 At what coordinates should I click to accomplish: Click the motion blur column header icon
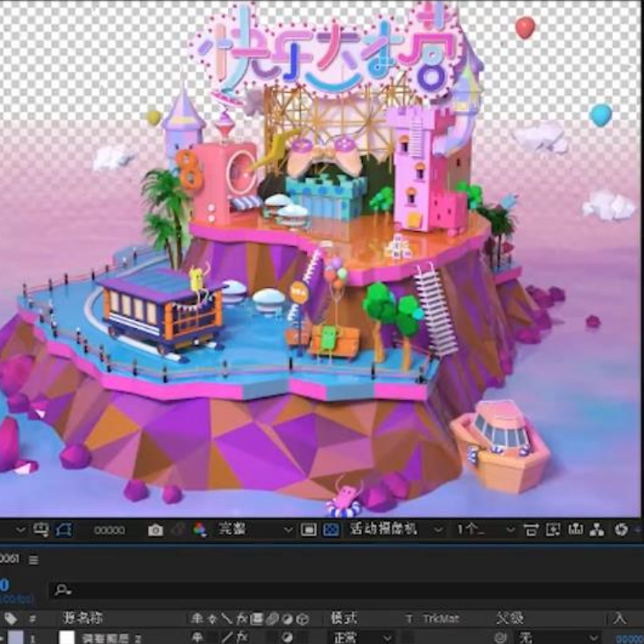(272, 619)
